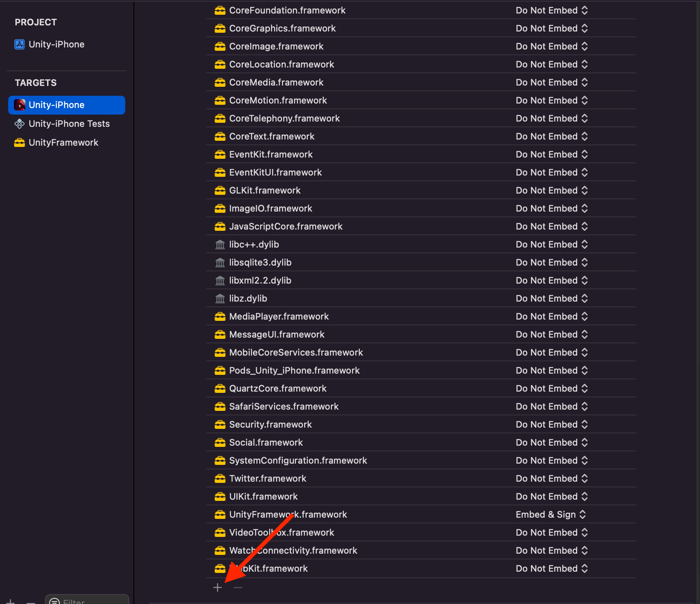Click the libz.dylib library icon

pos(220,299)
